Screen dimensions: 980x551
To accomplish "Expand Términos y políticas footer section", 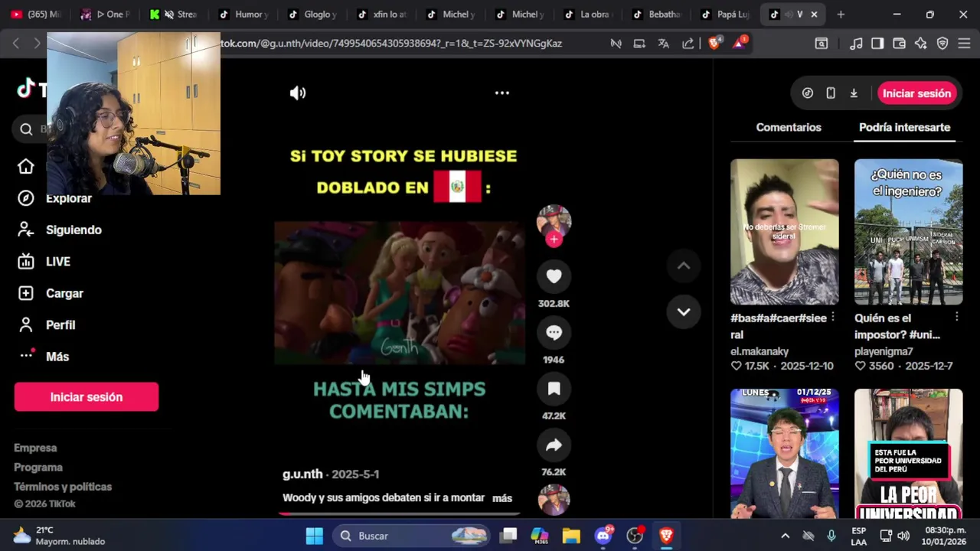I will [x=63, y=487].
